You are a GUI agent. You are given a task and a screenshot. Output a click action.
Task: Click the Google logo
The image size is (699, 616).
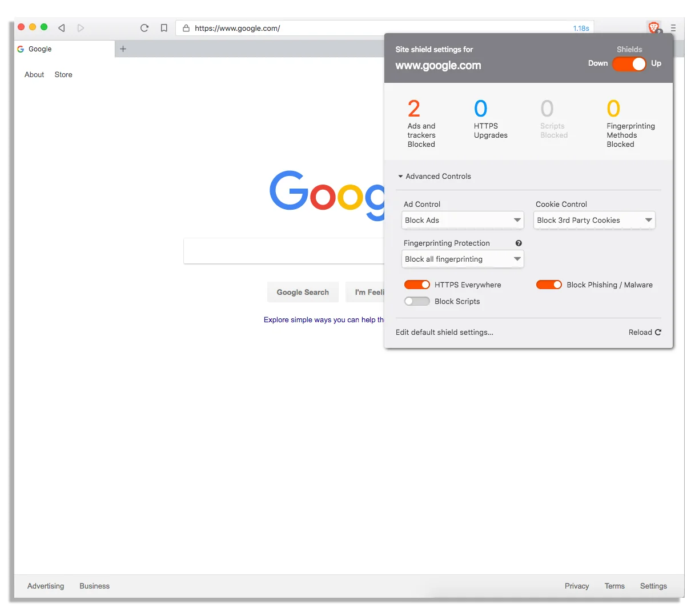click(x=328, y=195)
